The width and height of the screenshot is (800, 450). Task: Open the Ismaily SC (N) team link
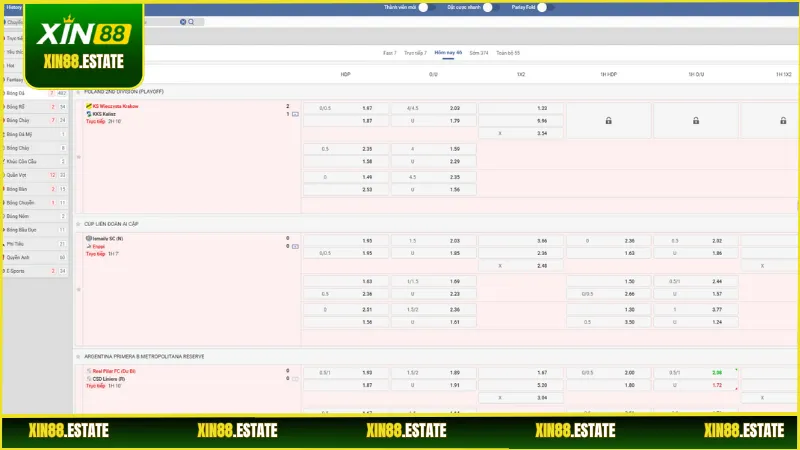pos(108,238)
